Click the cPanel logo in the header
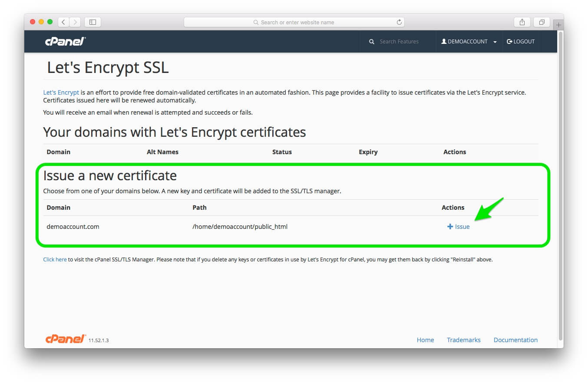Image resolution: width=588 pixels, height=383 pixels. pyautogui.click(x=66, y=41)
